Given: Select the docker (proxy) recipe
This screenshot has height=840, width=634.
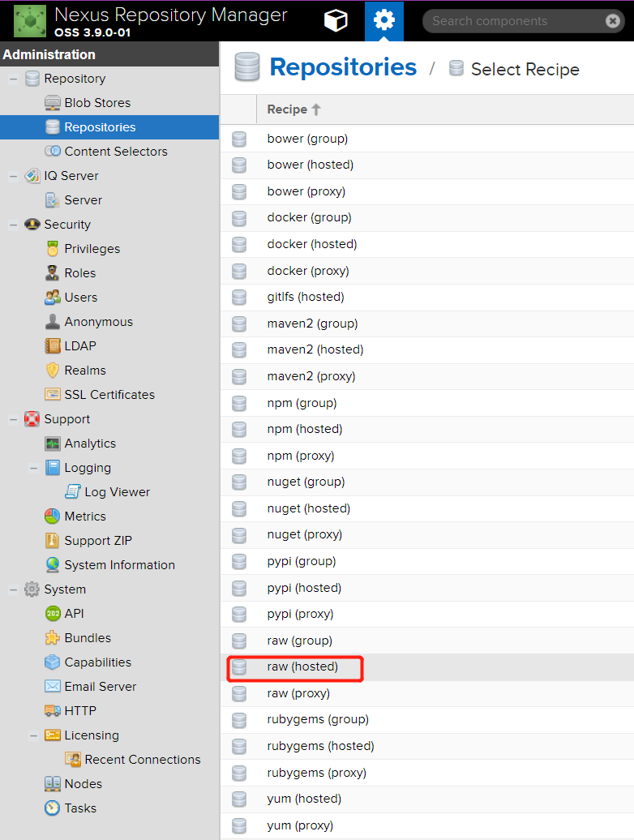Looking at the screenshot, I should (426, 271).
